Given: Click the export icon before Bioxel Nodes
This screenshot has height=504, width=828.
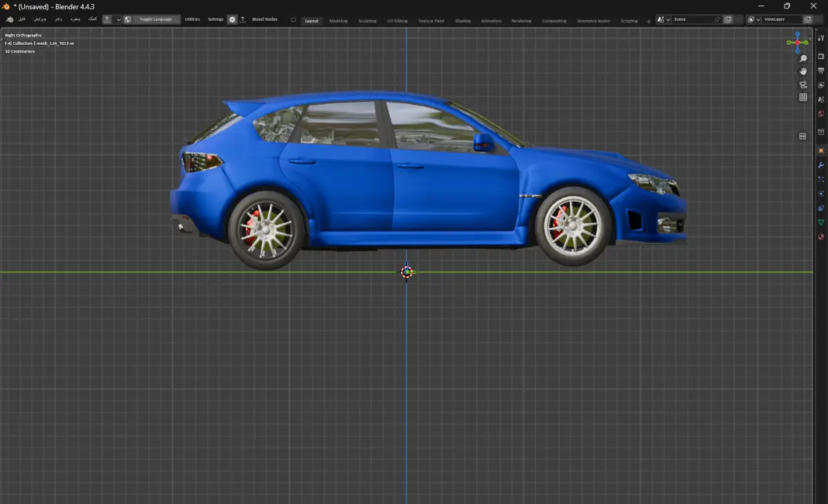Looking at the screenshot, I should tap(243, 19).
